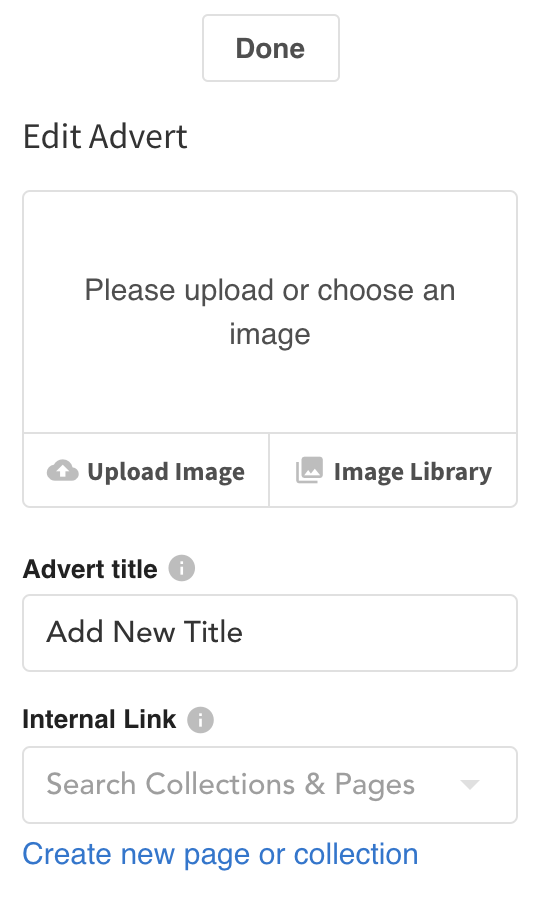Focus the Add New Title text field
The width and height of the screenshot is (542, 900).
coord(270,633)
